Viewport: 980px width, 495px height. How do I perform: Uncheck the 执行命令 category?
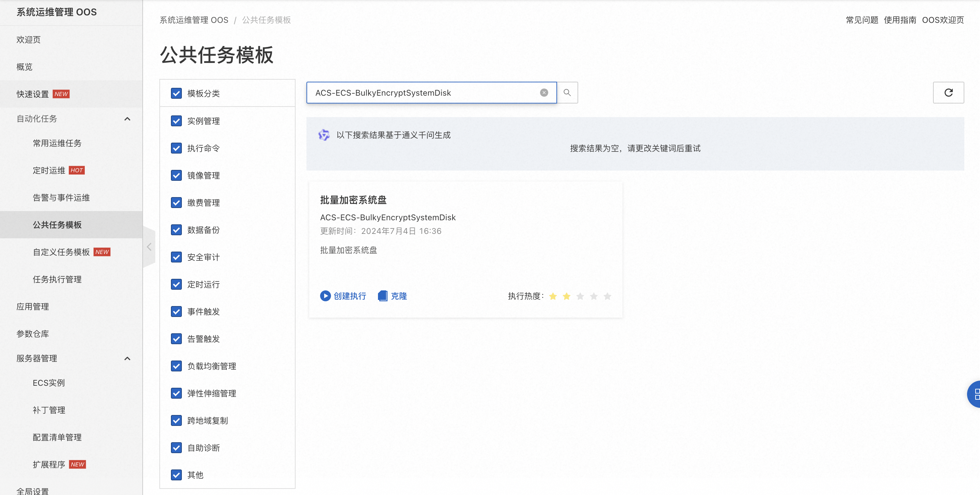[x=176, y=148]
